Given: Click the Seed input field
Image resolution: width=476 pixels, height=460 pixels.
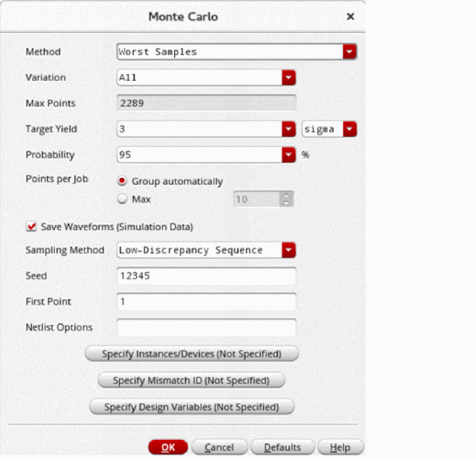Looking at the screenshot, I should click(x=207, y=276).
